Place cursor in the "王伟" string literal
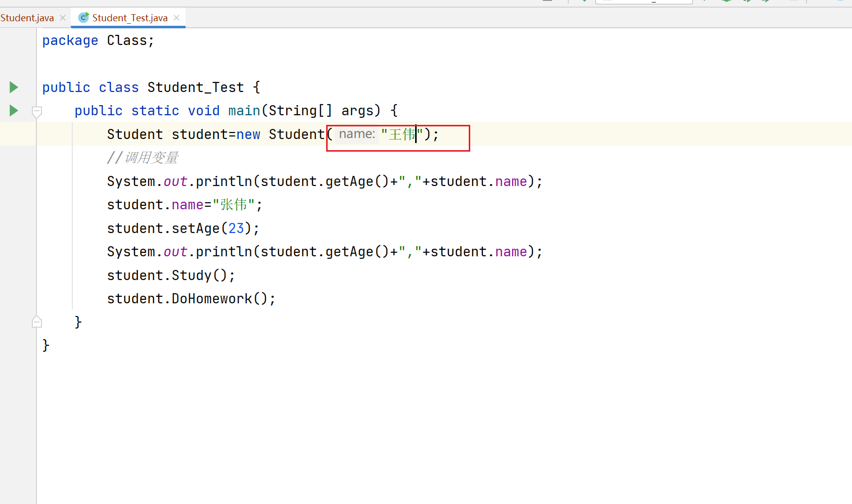 pos(402,134)
